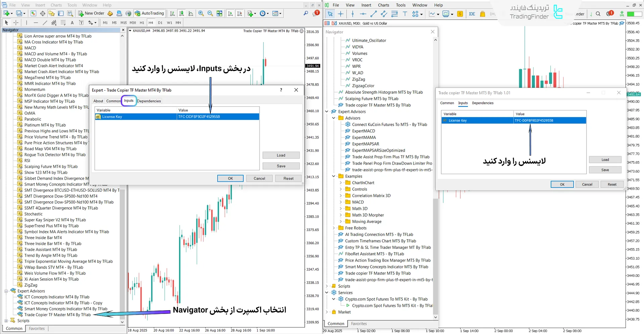The width and height of the screenshot is (644, 334).
Task: Zoom in on the MT4 chart
Action: (x=201, y=13)
